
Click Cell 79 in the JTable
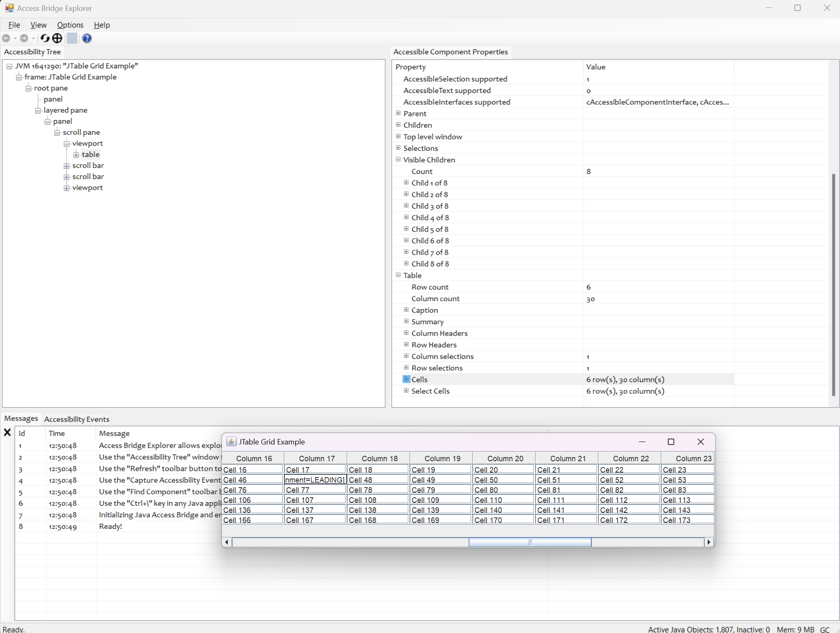click(441, 490)
